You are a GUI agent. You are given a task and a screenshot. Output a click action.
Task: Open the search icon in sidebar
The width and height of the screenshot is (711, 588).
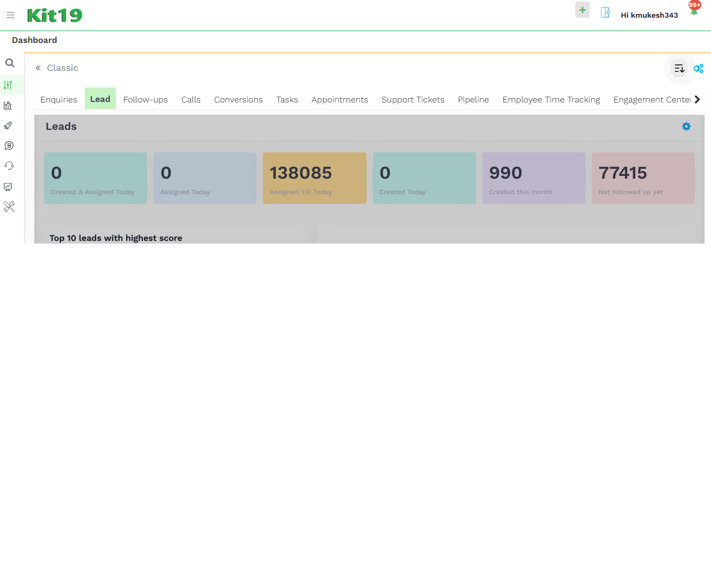tap(10, 63)
